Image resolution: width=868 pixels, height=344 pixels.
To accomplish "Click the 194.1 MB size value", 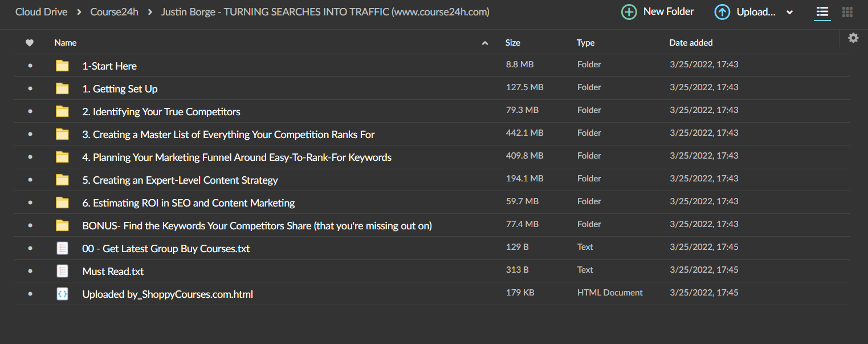I will pyautogui.click(x=525, y=179).
